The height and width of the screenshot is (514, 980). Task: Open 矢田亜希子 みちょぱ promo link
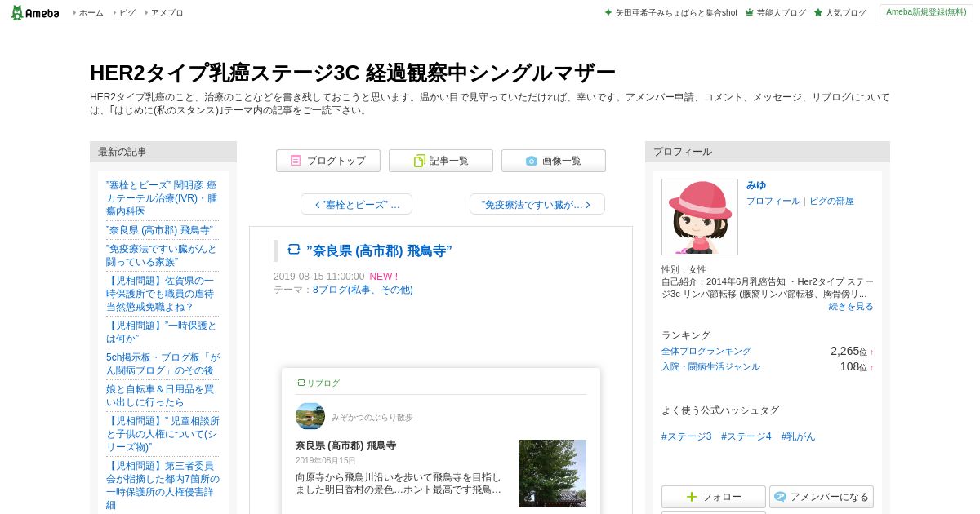click(x=676, y=12)
